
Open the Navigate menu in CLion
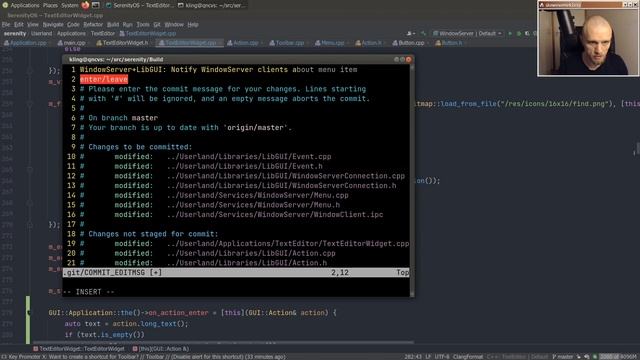(x=53, y=24)
